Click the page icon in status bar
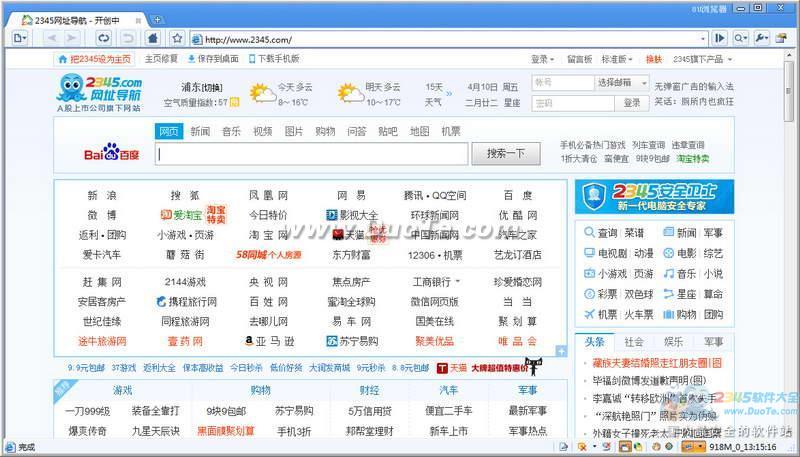The image size is (800, 457). [x=563, y=447]
